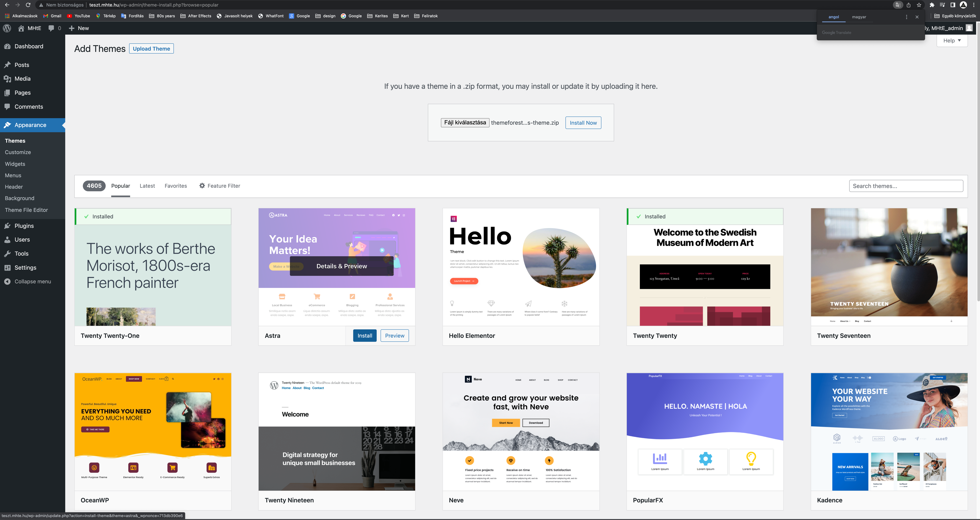The image size is (980, 520).
Task: Open Theme File Editor
Action: point(26,210)
